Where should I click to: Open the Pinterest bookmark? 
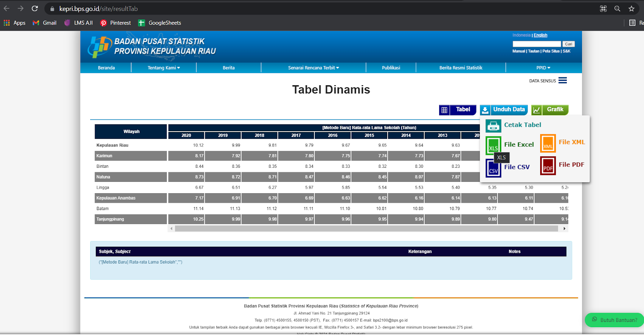pos(116,23)
